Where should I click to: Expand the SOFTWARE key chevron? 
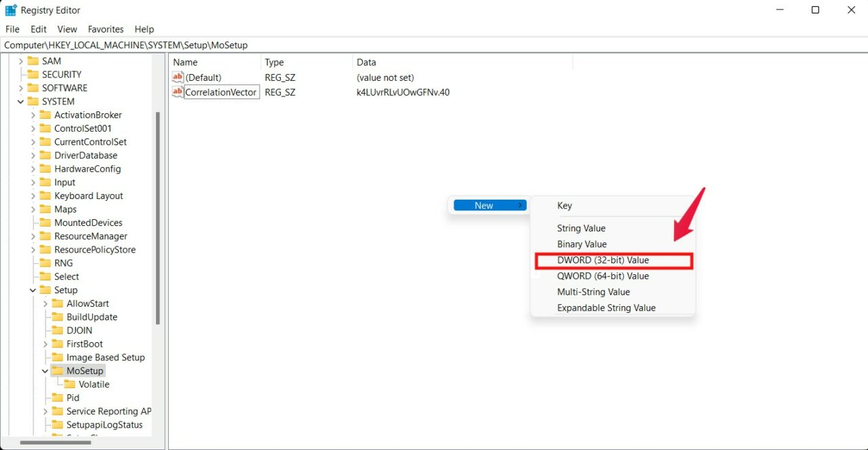coord(20,88)
